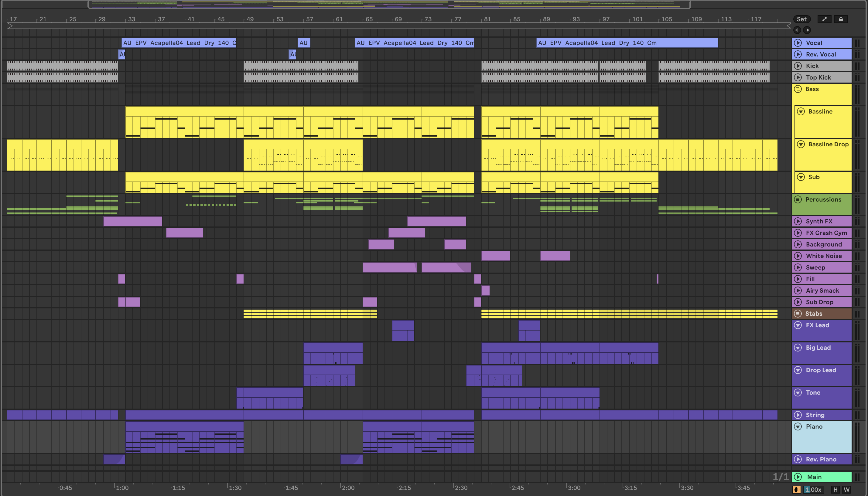This screenshot has width=868, height=496.
Task: Jump to previous locator arrow
Action: 797,30
